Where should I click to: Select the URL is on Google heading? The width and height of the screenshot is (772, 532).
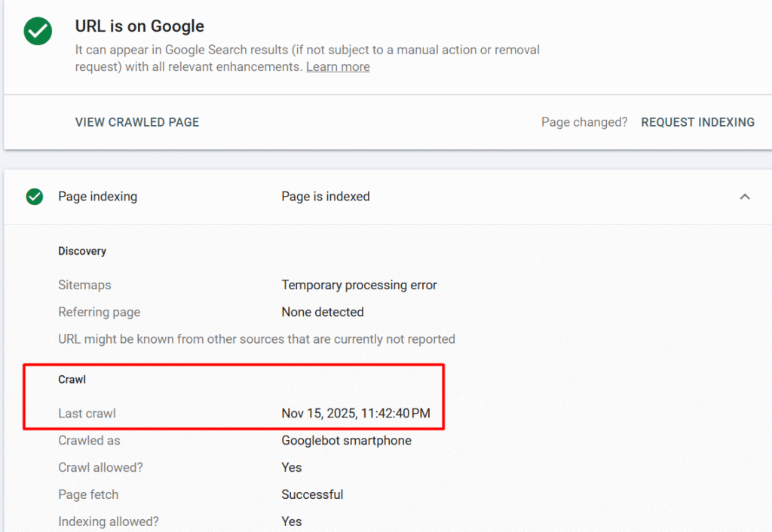pyautogui.click(x=139, y=26)
